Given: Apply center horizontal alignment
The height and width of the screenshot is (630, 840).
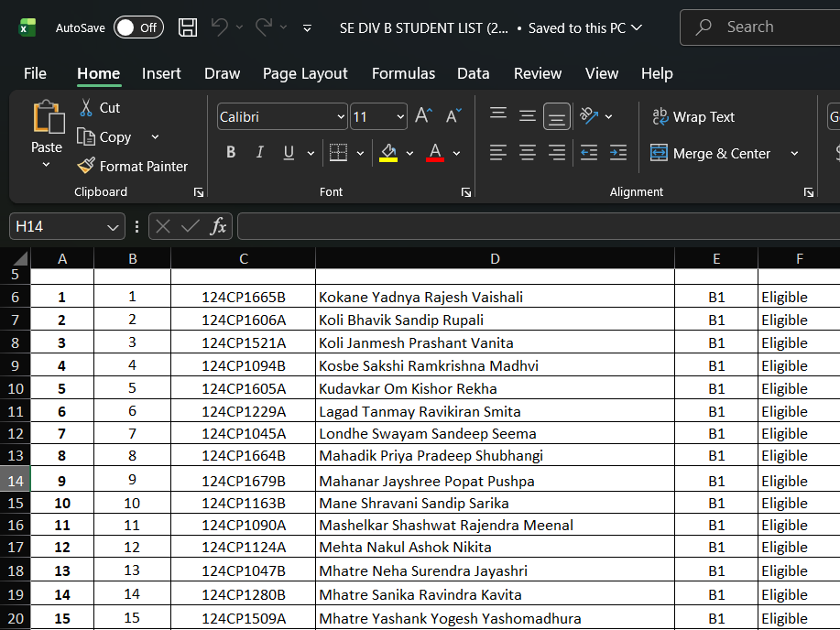Looking at the screenshot, I should pyautogui.click(x=528, y=153).
